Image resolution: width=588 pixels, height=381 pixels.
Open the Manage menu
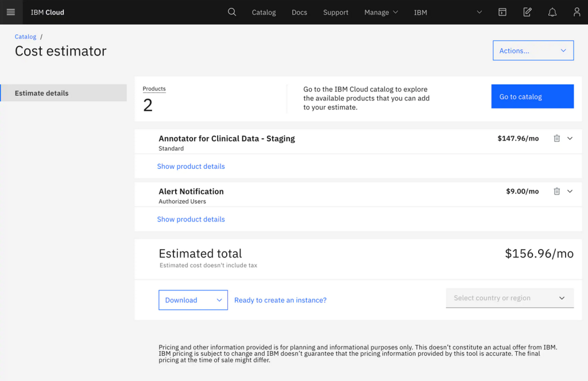(381, 13)
